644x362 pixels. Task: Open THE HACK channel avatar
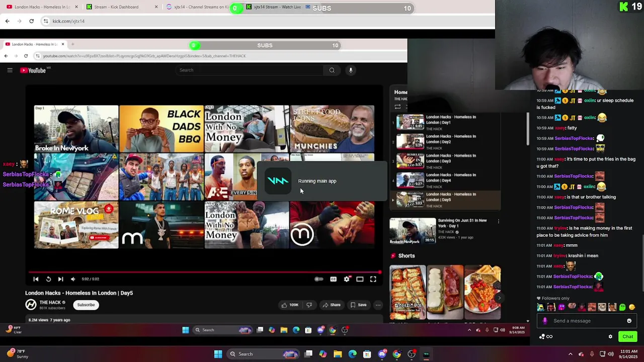(31, 305)
